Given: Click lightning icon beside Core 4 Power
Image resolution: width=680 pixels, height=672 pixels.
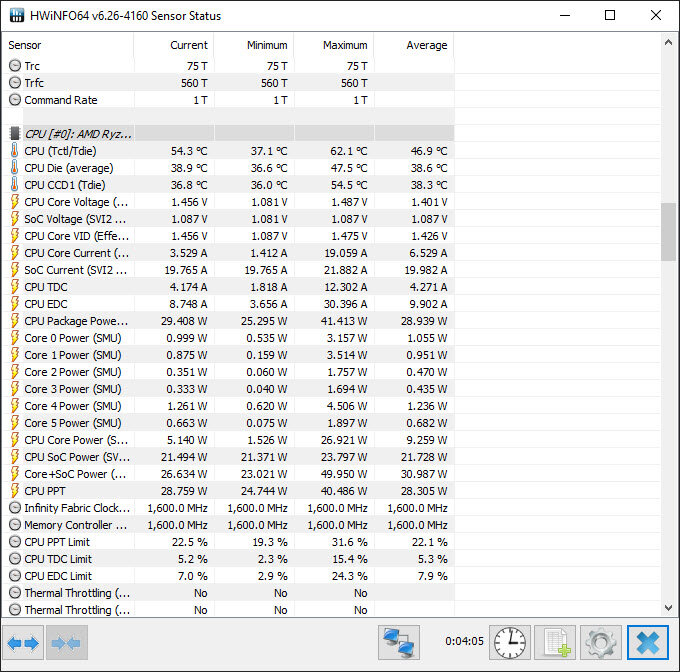Looking at the screenshot, I should [x=15, y=406].
